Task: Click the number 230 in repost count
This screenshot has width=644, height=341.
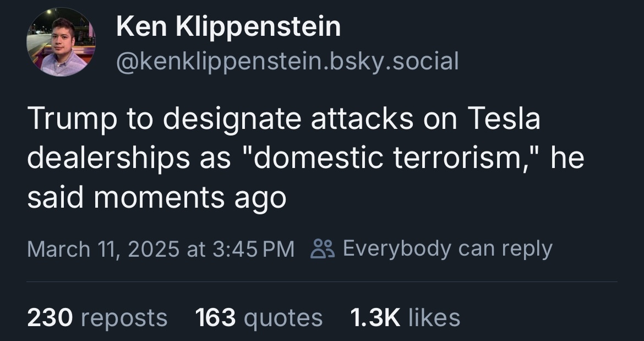Action: (x=50, y=317)
